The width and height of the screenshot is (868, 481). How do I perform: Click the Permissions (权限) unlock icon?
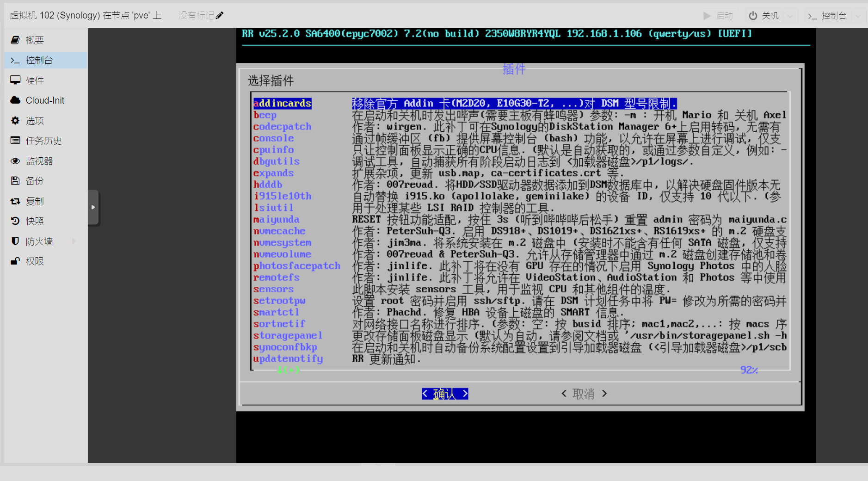(x=15, y=261)
